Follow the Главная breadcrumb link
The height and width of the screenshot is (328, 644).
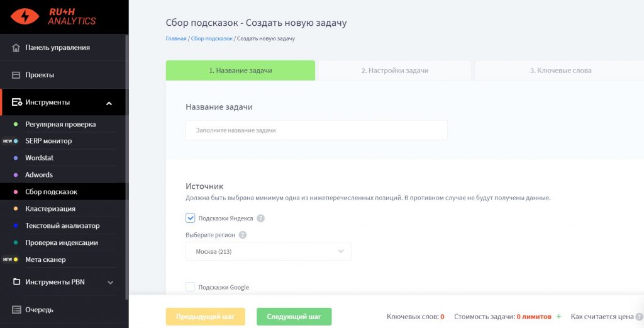(x=176, y=38)
